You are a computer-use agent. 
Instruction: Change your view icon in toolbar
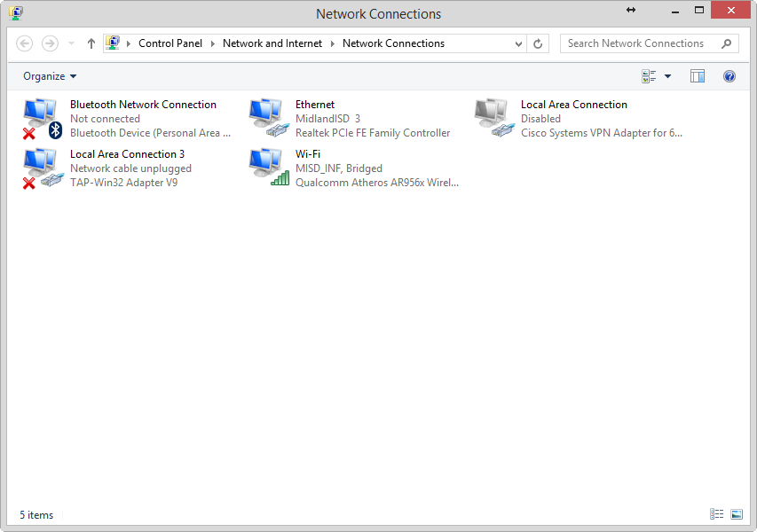click(x=649, y=76)
